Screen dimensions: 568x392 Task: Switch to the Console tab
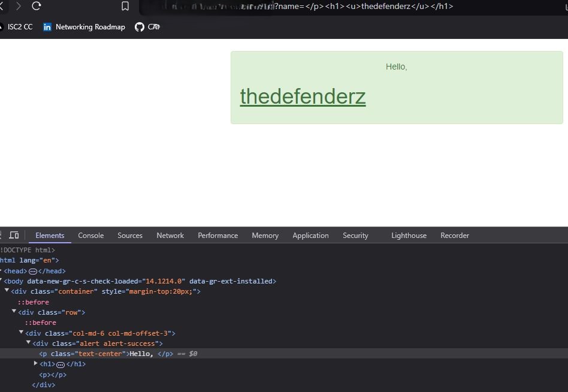[x=91, y=236]
